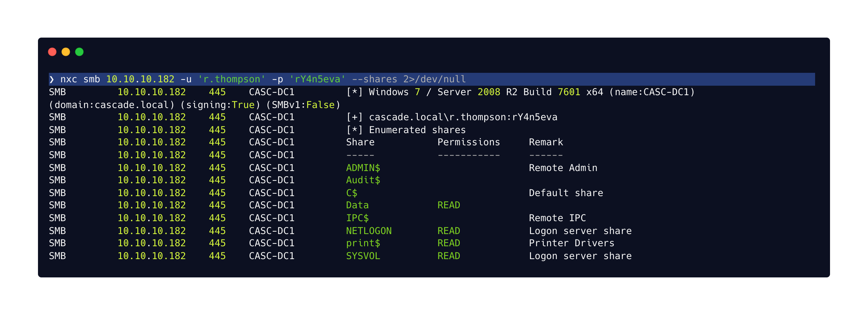Select the SYSVOL share name
The height and width of the screenshot is (315, 868).
pyautogui.click(x=363, y=256)
